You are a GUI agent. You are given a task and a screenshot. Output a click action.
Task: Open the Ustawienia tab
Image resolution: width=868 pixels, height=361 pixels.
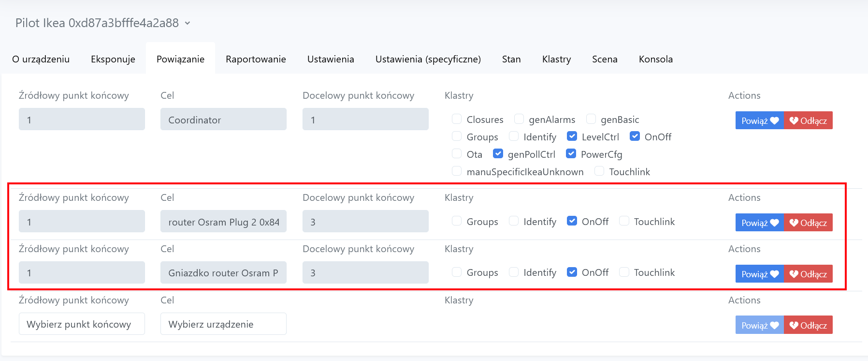pos(331,59)
